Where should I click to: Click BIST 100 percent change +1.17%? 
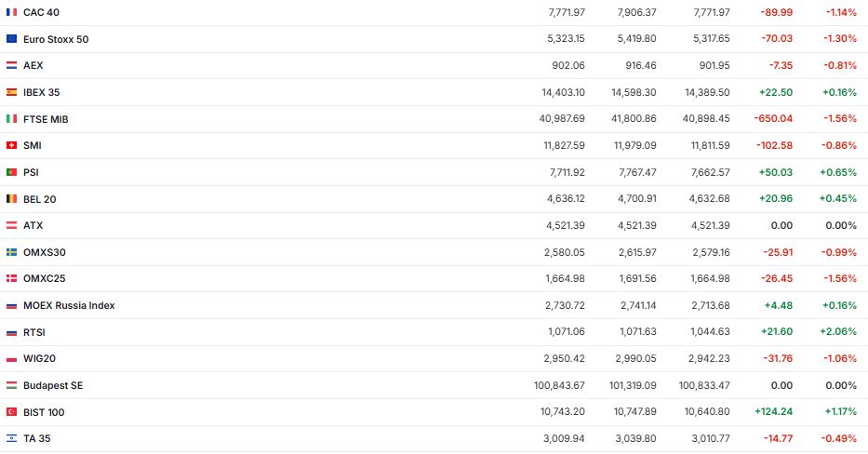pyautogui.click(x=839, y=412)
